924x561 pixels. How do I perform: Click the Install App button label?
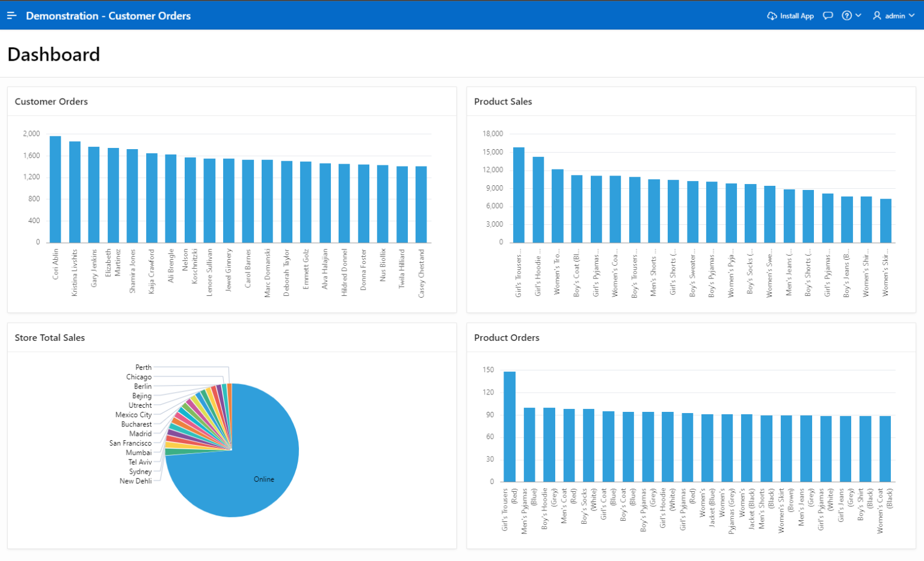(x=796, y=16)
